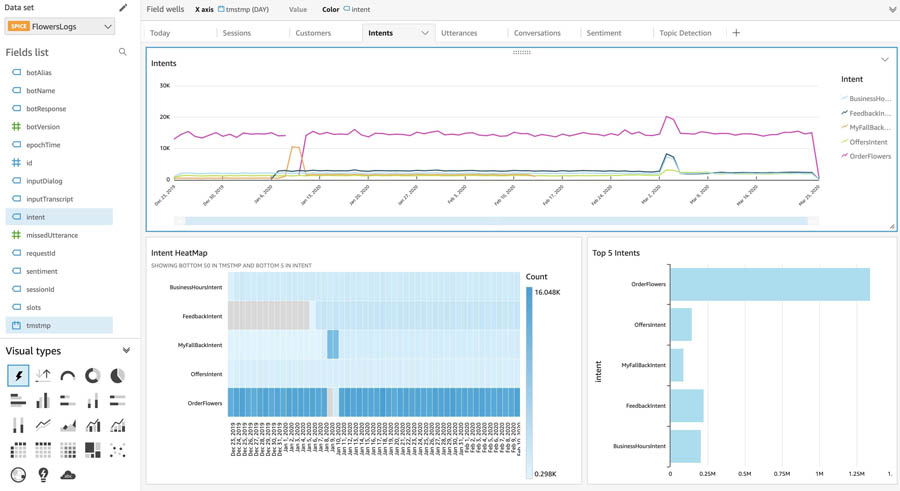The width and height of the screenshot is (900, 491).
Task: Open the Topic Detection tab
Action: pyautogui.click(x=685, y=33)
